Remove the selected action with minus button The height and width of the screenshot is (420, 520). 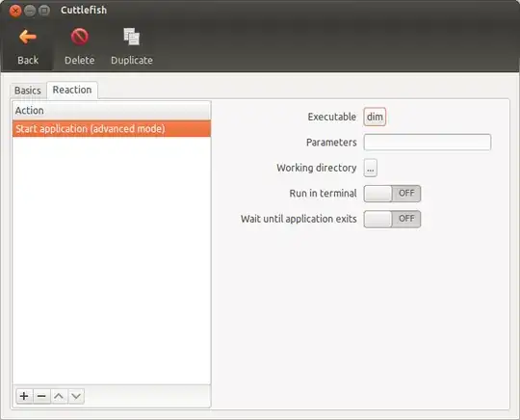click(x=41, y=396)
